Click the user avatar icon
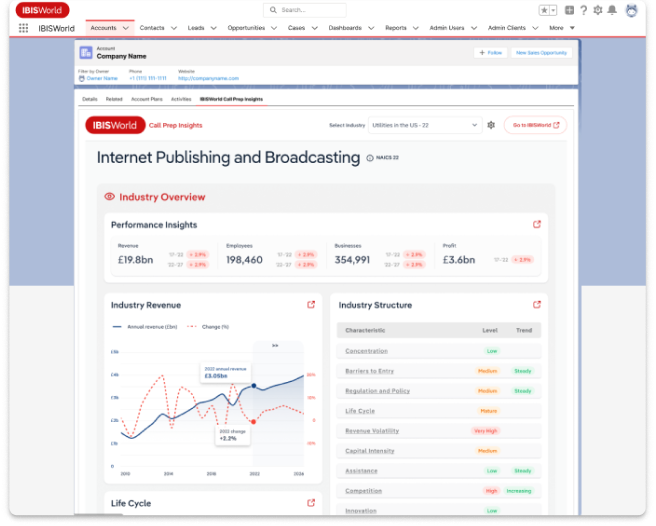656x526 pixels. tap(631, 10)
